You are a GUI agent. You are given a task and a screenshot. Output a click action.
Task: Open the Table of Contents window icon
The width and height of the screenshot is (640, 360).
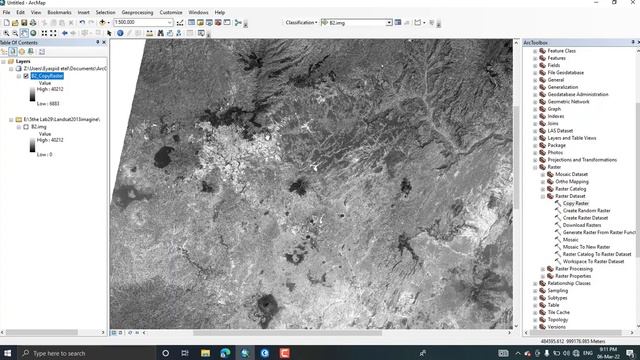click(x=191, y=22)
